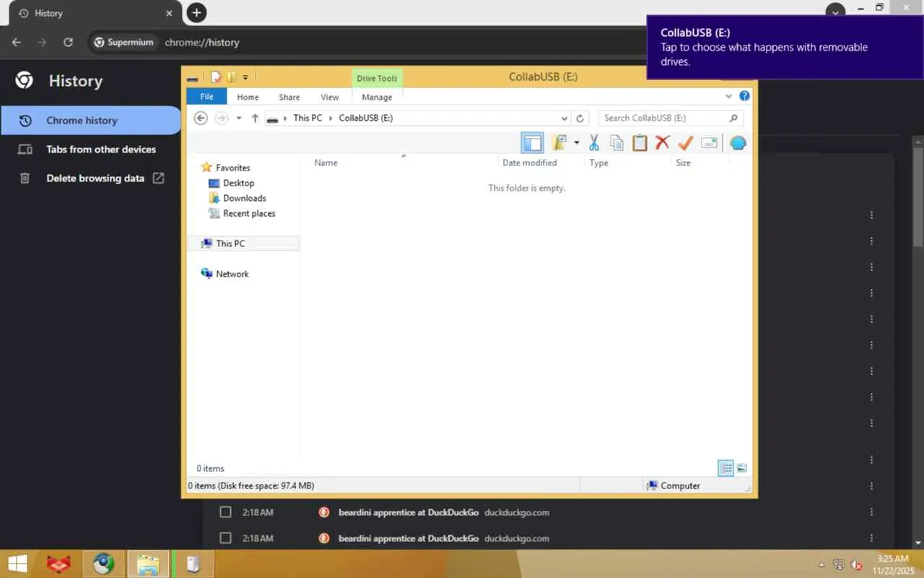
Task: Click the New Folder icon in title bar
Action: click(x=232, y=77)
